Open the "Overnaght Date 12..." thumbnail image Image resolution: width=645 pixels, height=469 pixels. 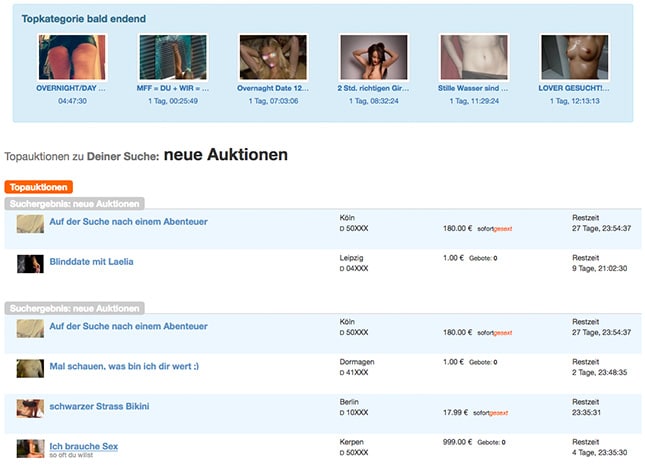tap(273, 57)
